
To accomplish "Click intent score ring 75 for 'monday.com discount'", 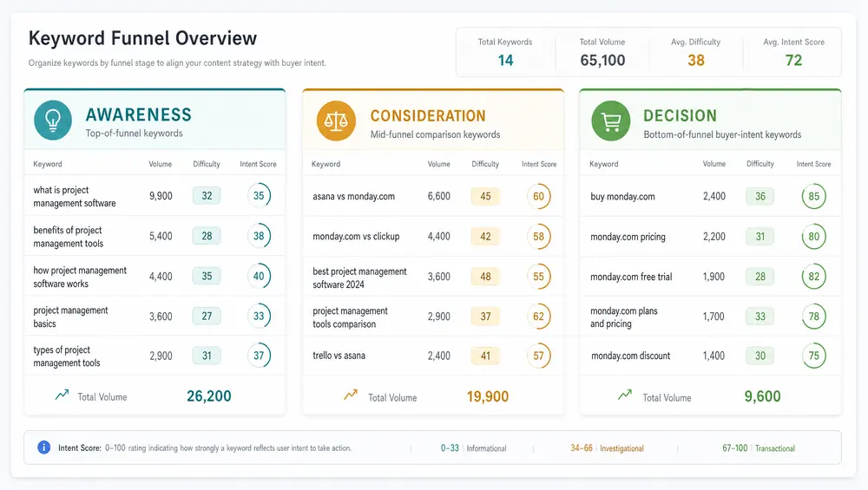I will [x=814, y=356].
